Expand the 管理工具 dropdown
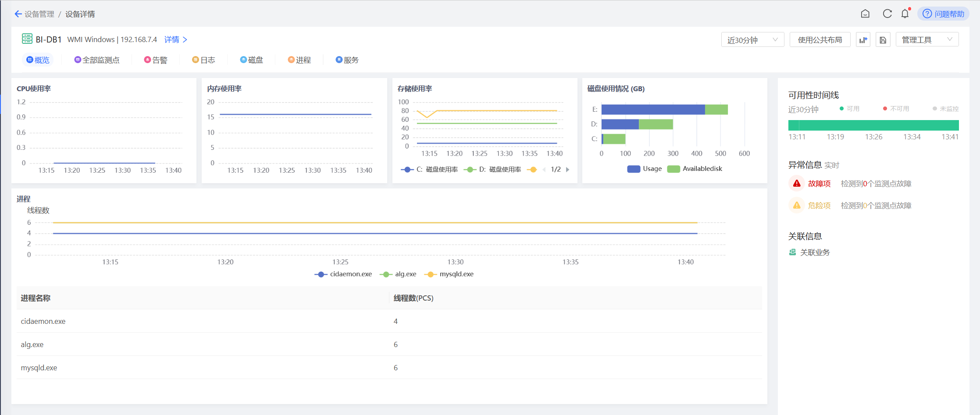The image size is (980, 415). click(x=927, y=40)
